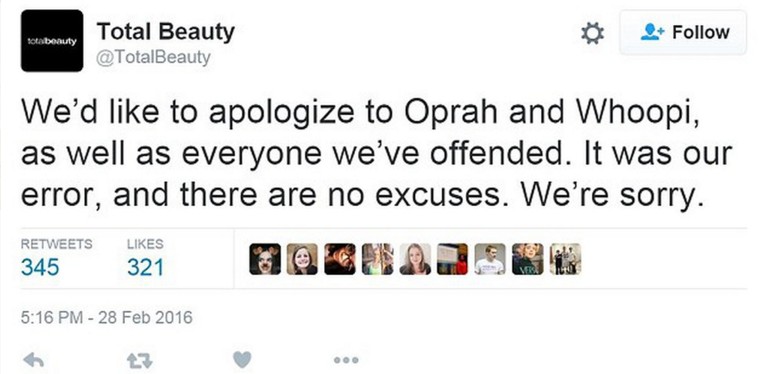
Task: Open the third liker avatar
Action: (340, 259)
